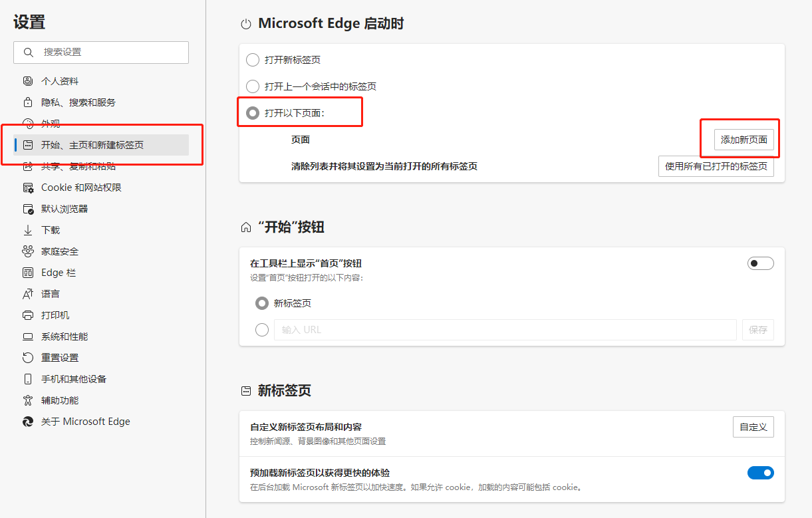Open 隐私、搜索和服务 settings section
The image size is (812, 518).
(x=101, y=102)
